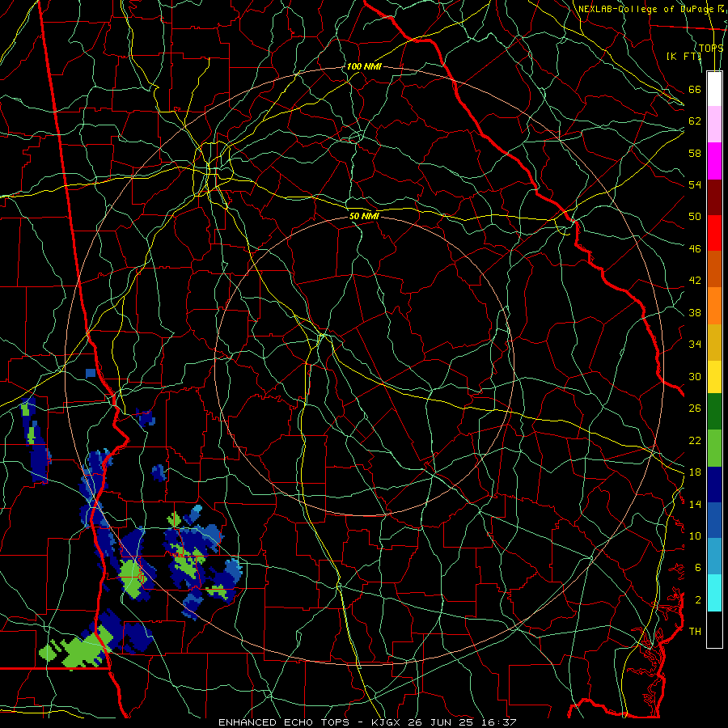Click the navy blue 22 kft legend swatch
The height and width of the screenshot is (728, 728).
click(714, 485)
